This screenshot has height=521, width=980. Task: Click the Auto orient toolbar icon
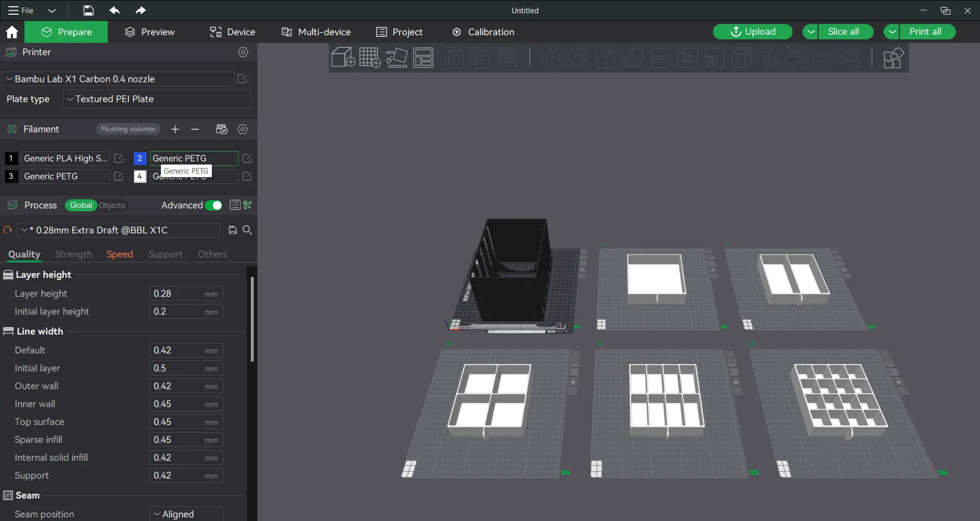click(x=397, y=57)
